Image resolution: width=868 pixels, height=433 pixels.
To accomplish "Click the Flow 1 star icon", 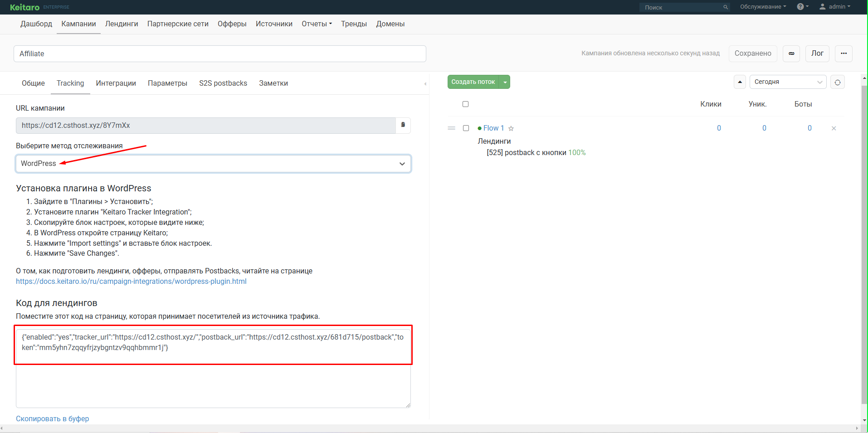I will (x=511, y=128).
